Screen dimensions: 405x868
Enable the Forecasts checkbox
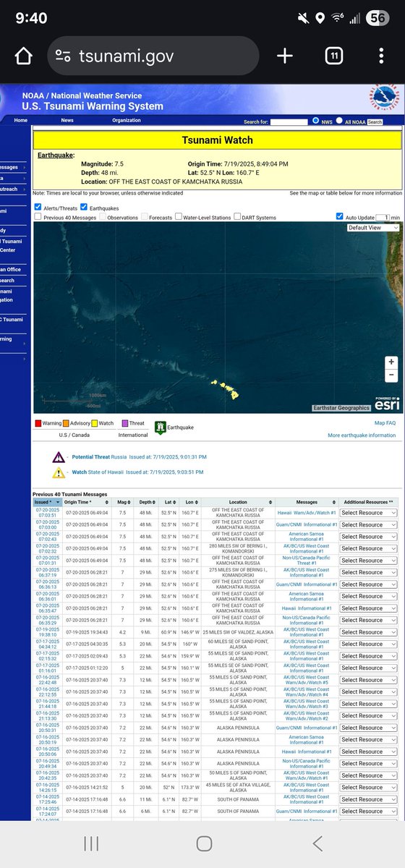pos(145,217)
